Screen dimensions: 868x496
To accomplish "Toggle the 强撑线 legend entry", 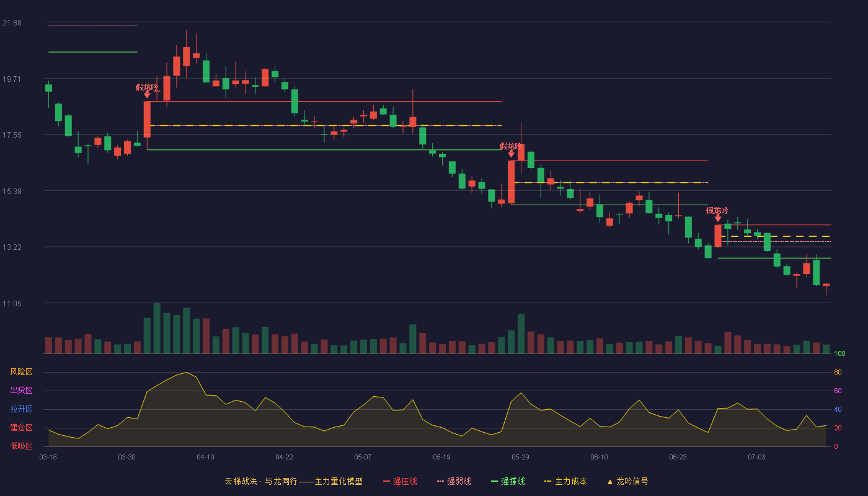I will (508, 481).
